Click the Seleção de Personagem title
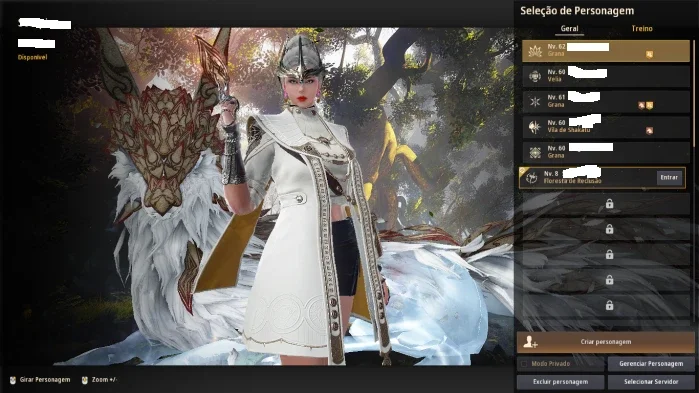 [x=577, y=11]
